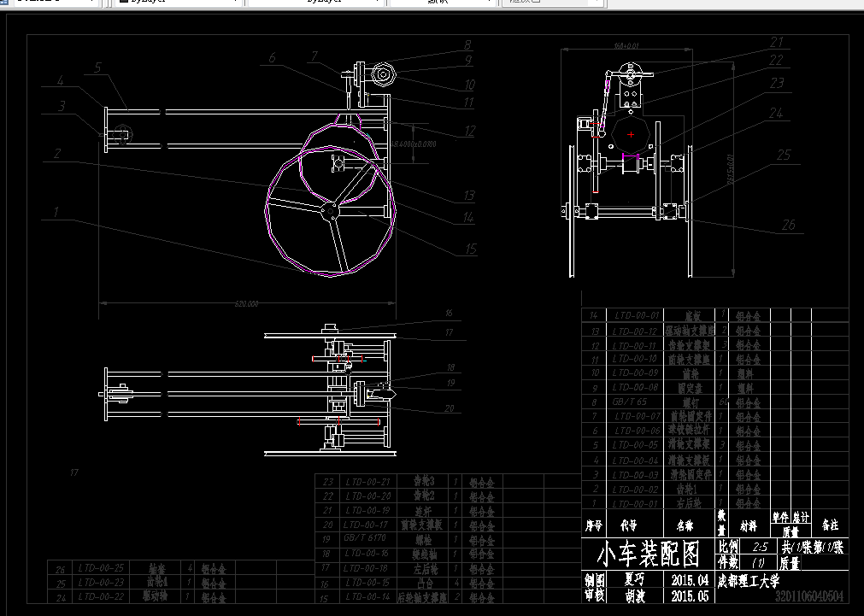This screenshot has width=864, height=616.
Task: Select the GB/T 65 standard code
Action: 629,402
